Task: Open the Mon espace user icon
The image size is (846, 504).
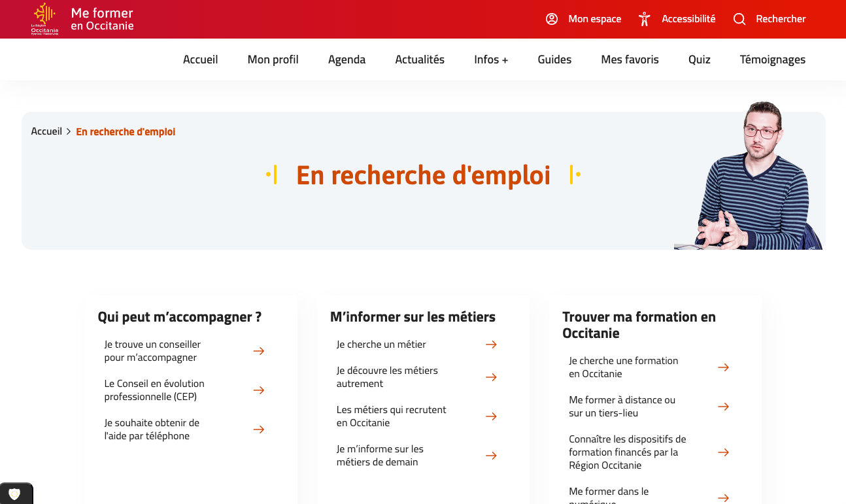Action: pyautogui.click(x=552, y=19)
